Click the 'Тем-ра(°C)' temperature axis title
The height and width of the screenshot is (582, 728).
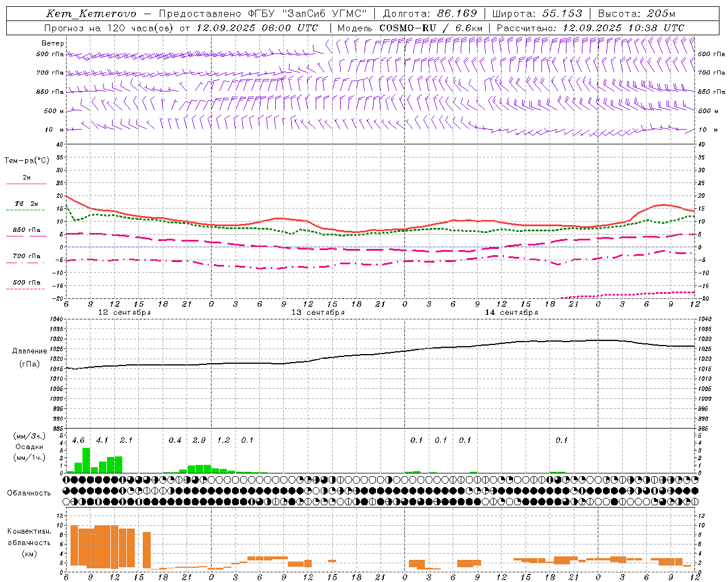pyautogui.click(x=27, y=160)
